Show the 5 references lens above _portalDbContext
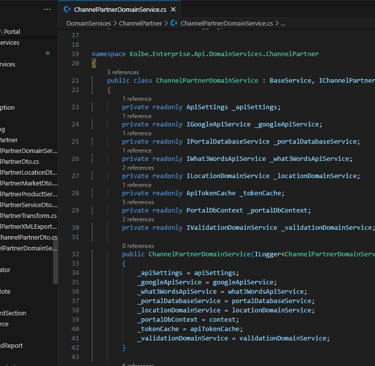This screenshot has height=366, width=375. 138,202
